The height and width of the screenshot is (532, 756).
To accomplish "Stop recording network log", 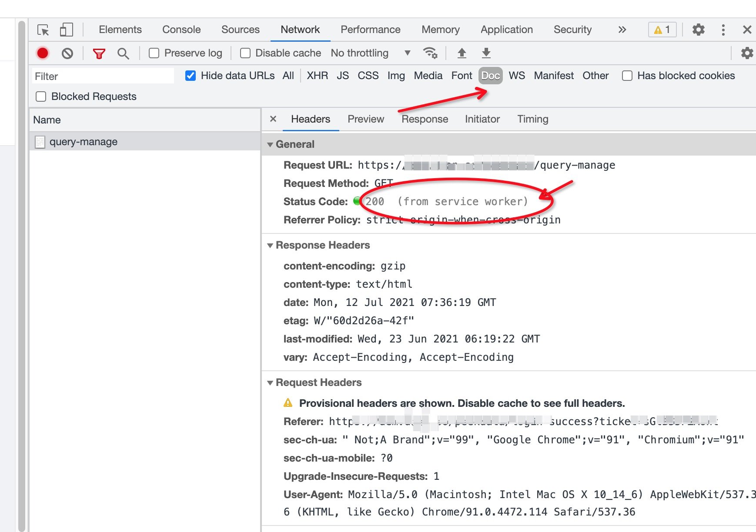I will pos(43,53).
